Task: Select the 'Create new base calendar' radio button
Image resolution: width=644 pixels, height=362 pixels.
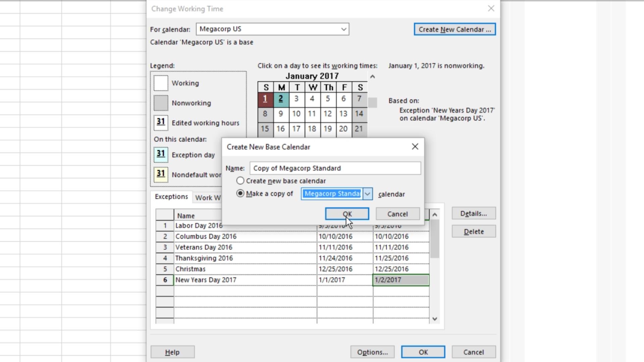Action: click(x=240, y=181)
